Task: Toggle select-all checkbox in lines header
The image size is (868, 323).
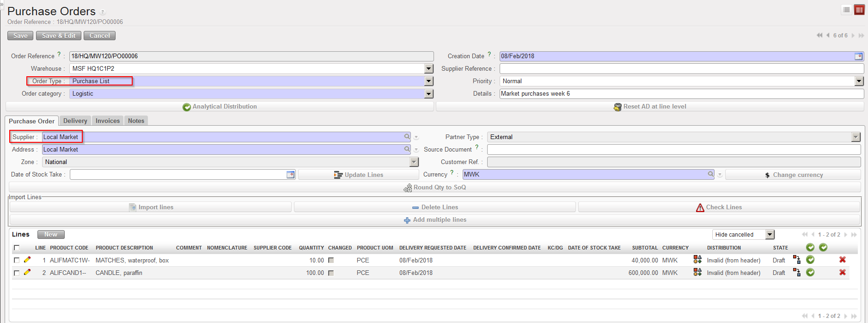Action: [x=17, y=248]
